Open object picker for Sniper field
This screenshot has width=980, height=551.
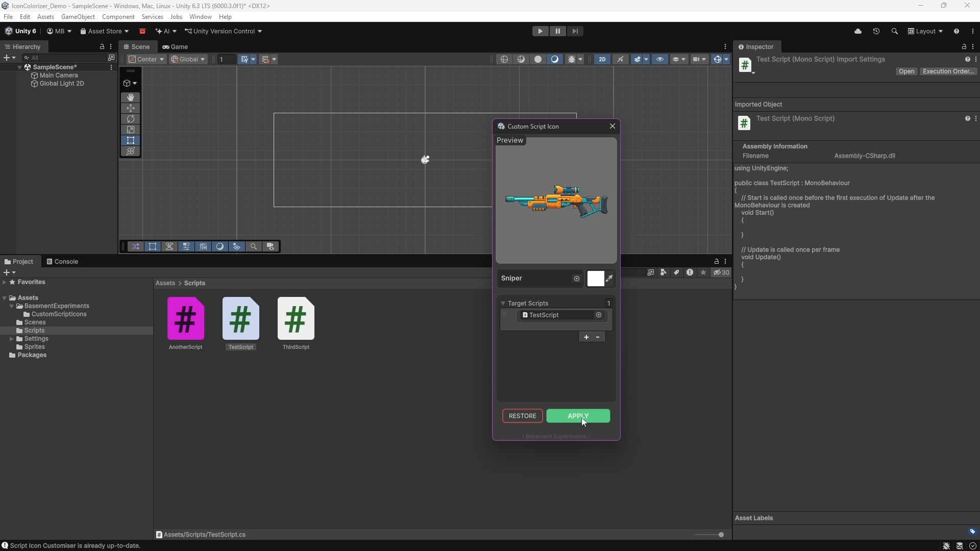(577, 279)
